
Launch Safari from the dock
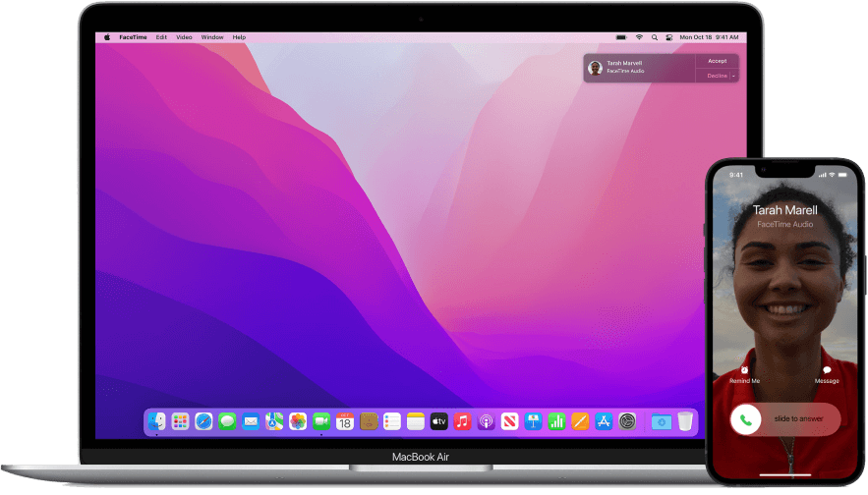(203, 421)
